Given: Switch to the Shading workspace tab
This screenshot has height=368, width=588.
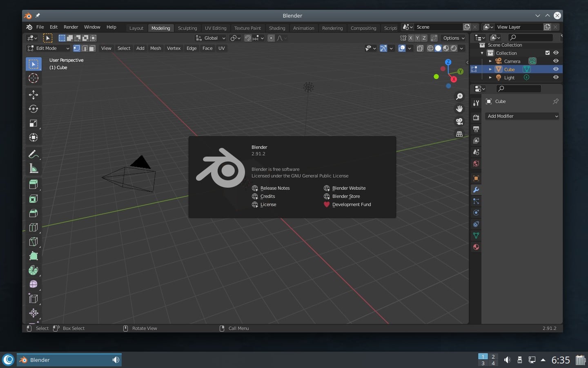Looking at the screenshot, I should (x=277, y=28).
